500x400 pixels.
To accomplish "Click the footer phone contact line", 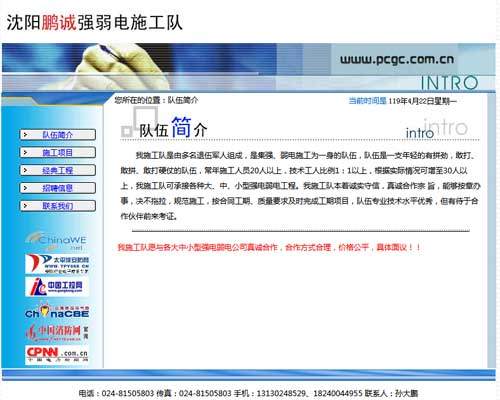I will [x=248, y=393].
